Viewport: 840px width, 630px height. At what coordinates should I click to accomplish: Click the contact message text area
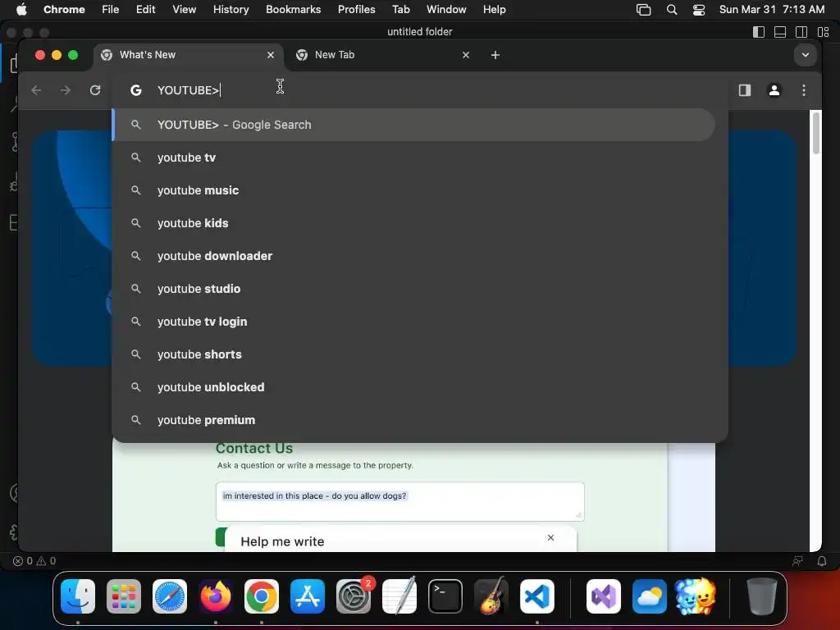click(x=399, y=501)
